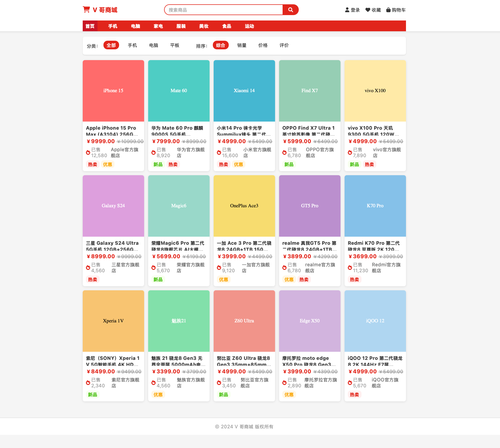This screenshot has height=448, width=500.
Task: Go to the 食品 navigation section
Action: point(227,26)
